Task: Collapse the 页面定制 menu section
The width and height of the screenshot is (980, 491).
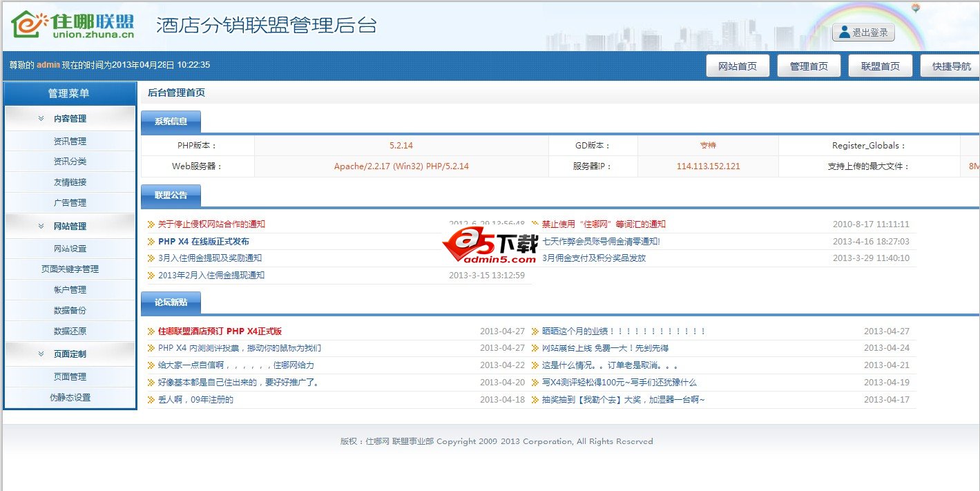Action: point(41,354)
